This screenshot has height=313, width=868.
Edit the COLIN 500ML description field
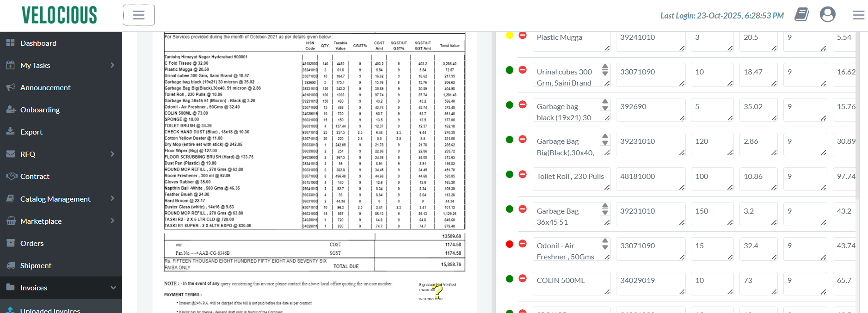pos(572,283)
